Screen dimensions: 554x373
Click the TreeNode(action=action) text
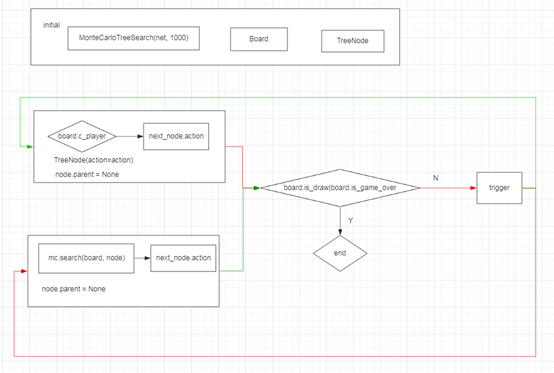(x=94, y=160)
